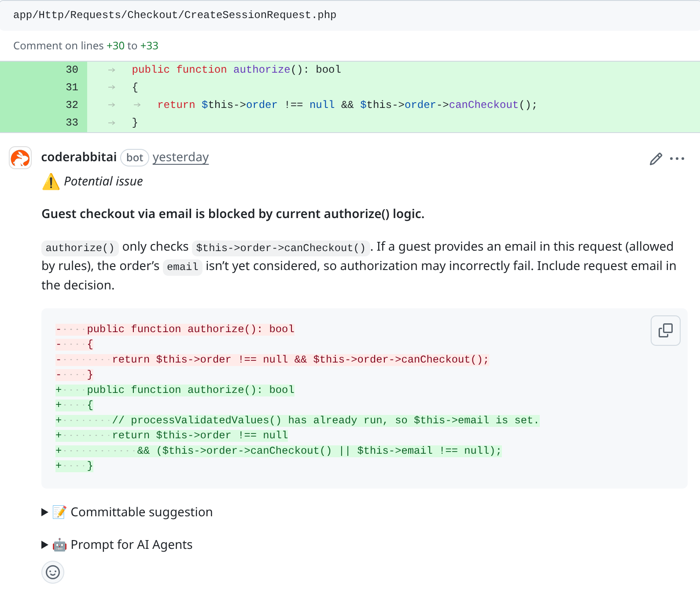Open the 'yesterday' timestamp link
Image resolution: width=700 pixels, height=596 pixels.
[181, 157]
